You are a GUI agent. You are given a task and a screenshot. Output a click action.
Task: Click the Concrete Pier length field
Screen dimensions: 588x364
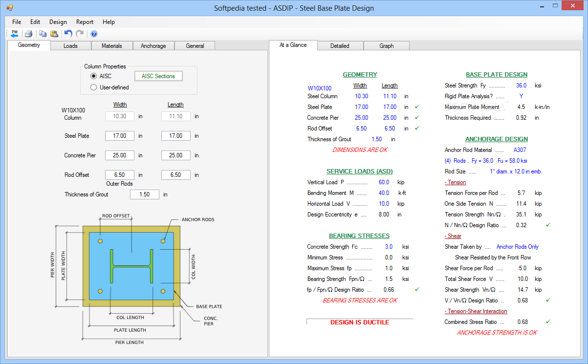coord(176,155)
